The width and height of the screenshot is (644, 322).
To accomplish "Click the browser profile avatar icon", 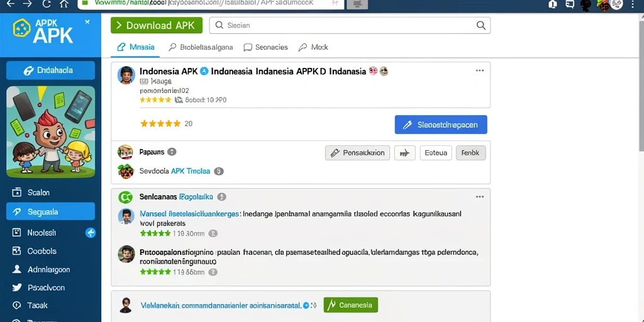I will coord(616,4).
